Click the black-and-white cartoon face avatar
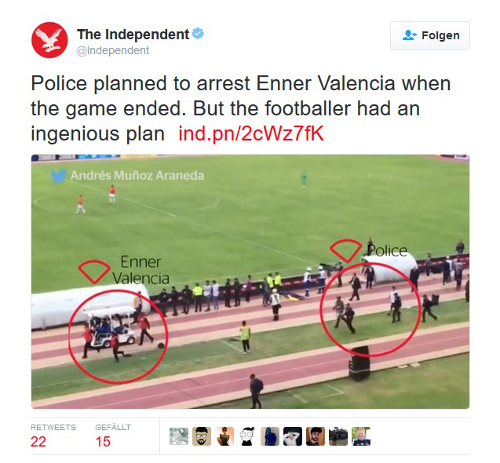Screen dimensions: 500x463 click(x=247, y=436)
